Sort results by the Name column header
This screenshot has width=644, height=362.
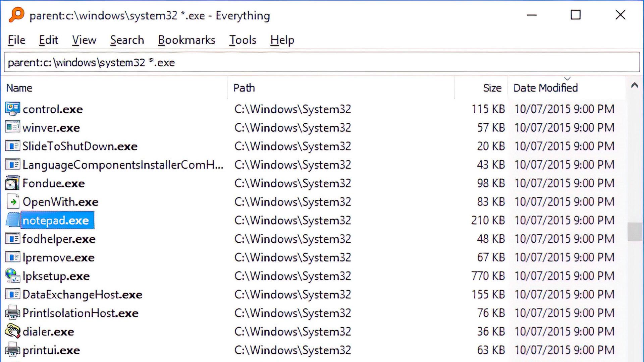coord(114,88)
